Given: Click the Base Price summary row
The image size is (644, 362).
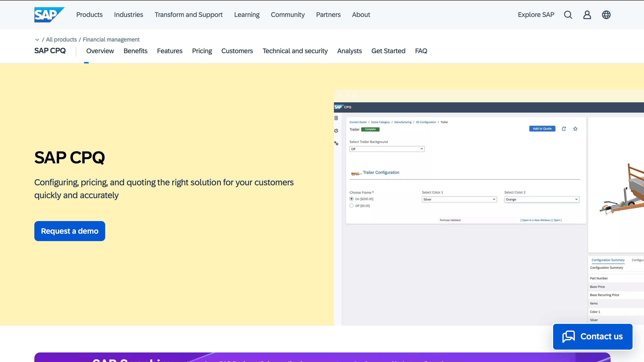Looking at the screenshot, I should tap(616, 287).
